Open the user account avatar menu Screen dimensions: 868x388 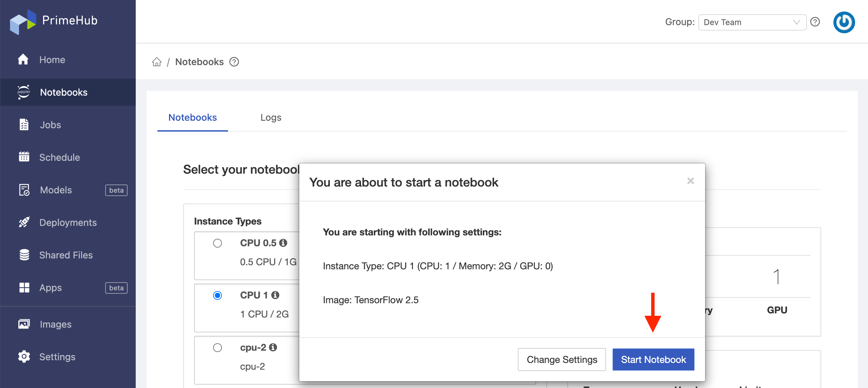click(844, 22)
